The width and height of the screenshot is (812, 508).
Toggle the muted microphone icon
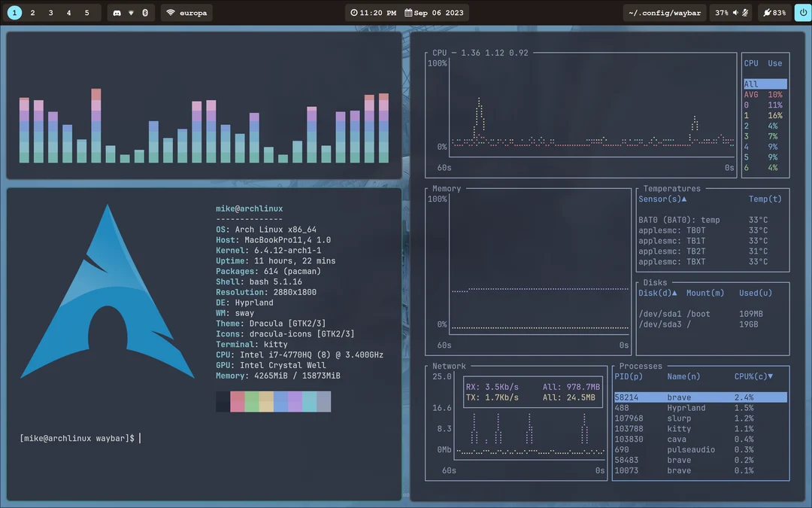tap(745, 13)
